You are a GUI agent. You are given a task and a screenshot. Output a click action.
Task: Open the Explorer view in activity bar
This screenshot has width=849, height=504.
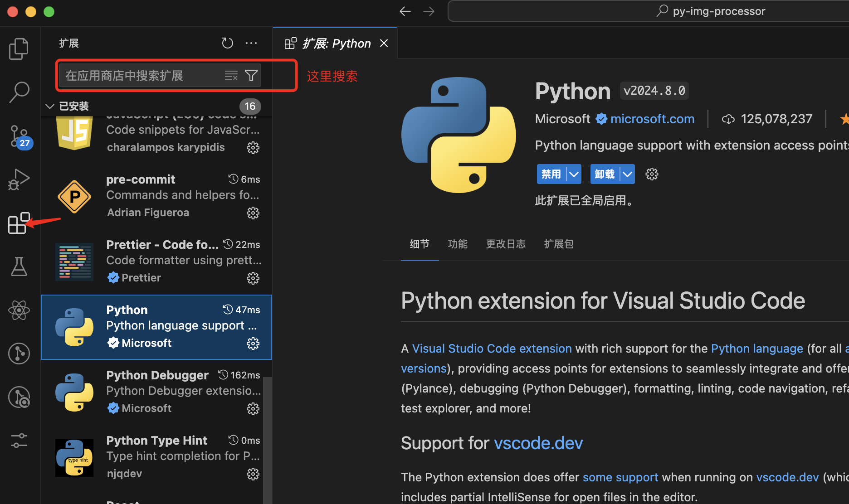19,48
